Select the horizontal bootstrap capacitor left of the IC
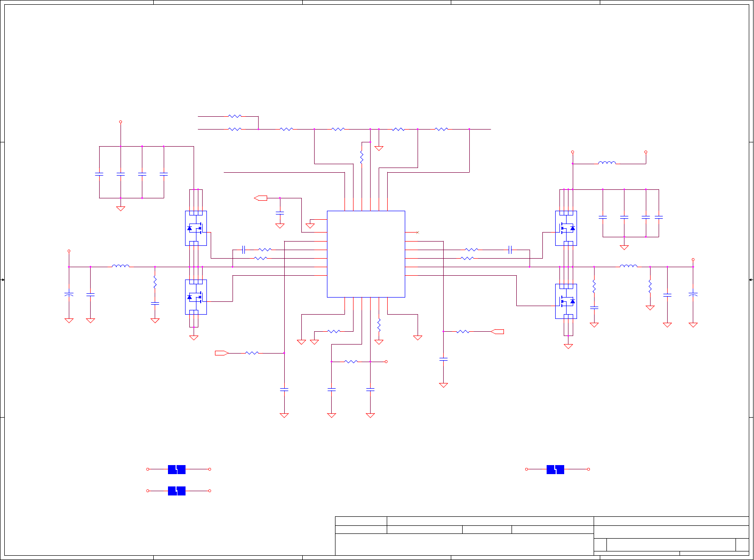Image resolution: width=754 pixels, height=560 pixels. pyautogui.click(x=243, y=250)
